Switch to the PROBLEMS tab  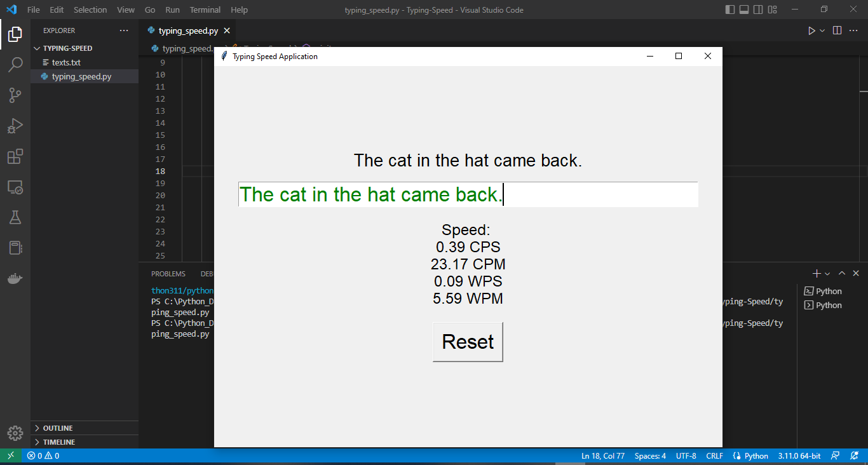click(168, 273)
